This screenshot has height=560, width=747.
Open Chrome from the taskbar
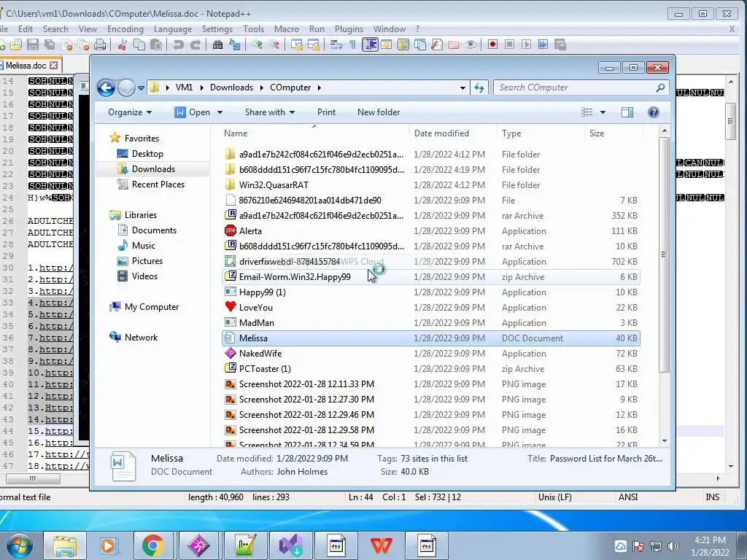(152, 545)
